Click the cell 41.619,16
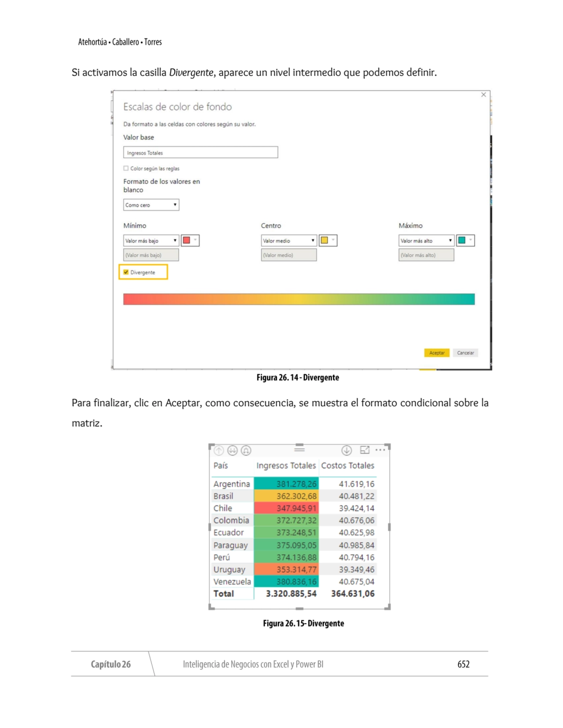The height and width of the screenshot is (728, 563). 357,484
